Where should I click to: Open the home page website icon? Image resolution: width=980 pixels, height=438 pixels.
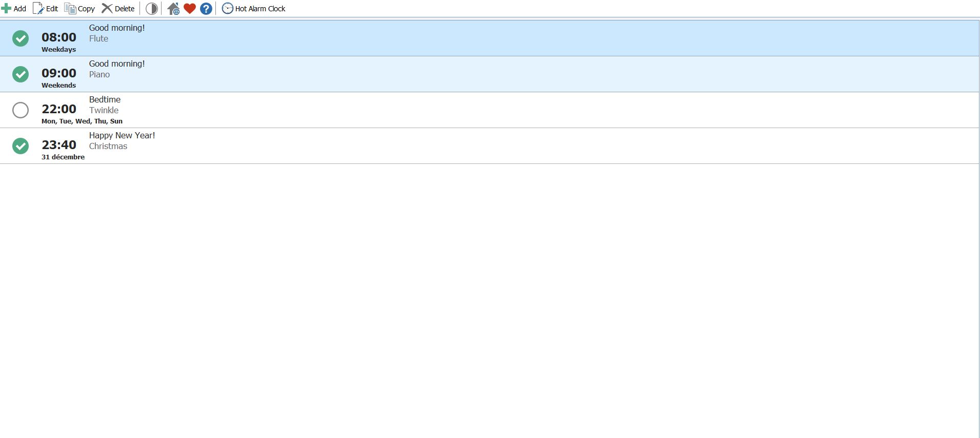pos(173,9)
